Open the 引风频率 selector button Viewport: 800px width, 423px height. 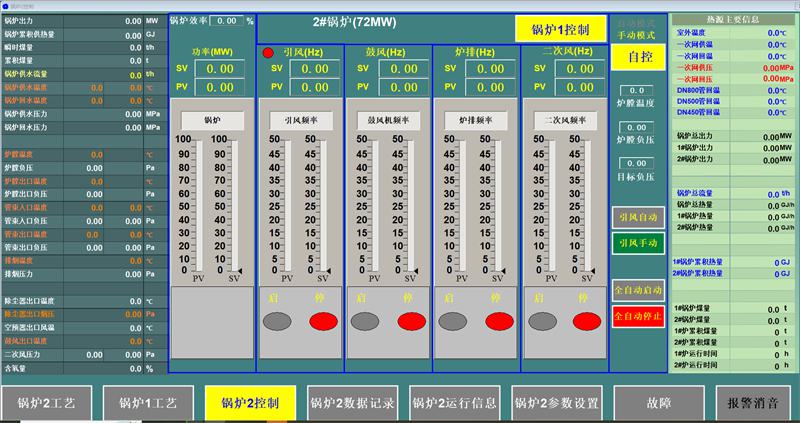tap(301, 120)
